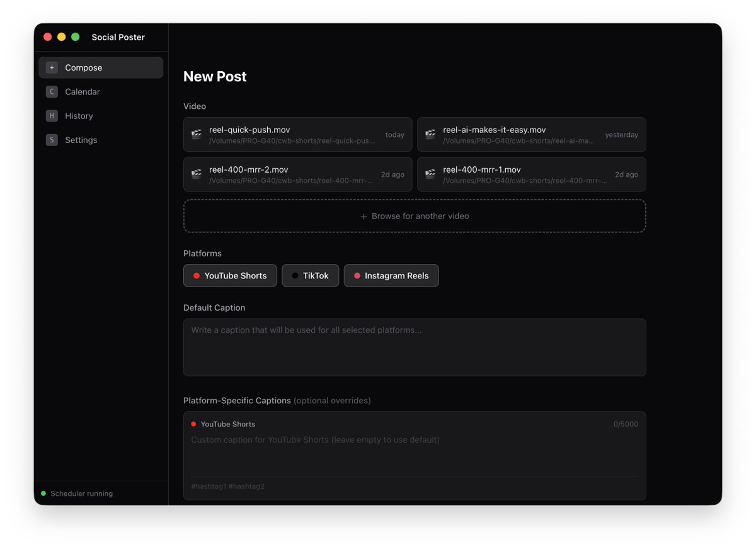The image size is (756, 550).
Task: Click the file path under reel-ai-makes-it-easy.mov
Action: click(518, 141)
